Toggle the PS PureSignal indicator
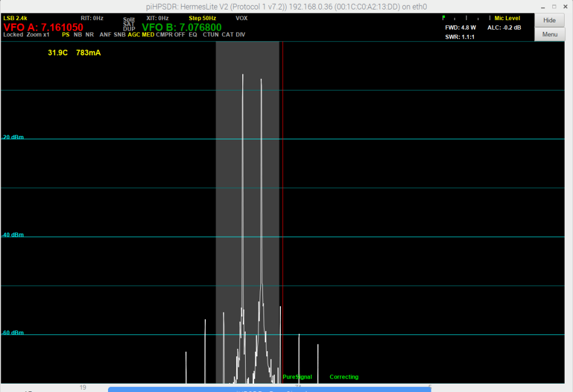This screenshot has width=573, height=392. tap(65, 35)
